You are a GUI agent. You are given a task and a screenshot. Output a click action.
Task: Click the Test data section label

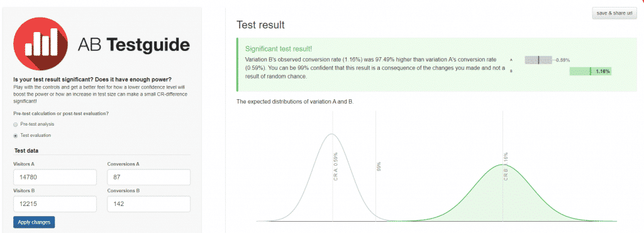(26, 151)
